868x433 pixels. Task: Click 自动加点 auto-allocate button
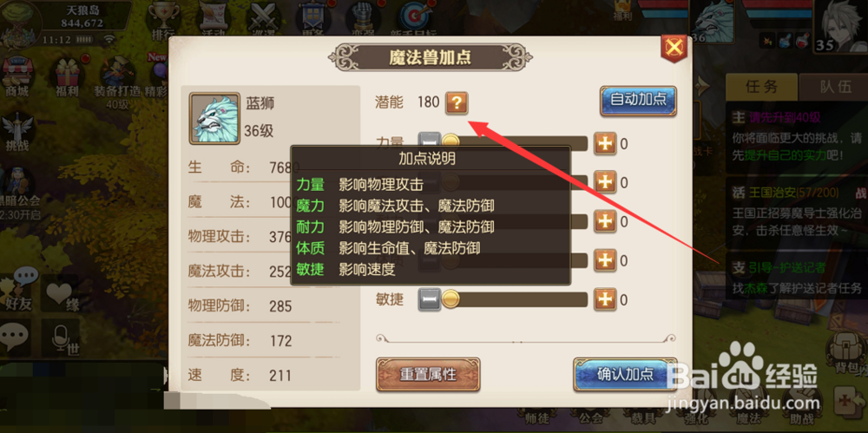tap(638, 101)
